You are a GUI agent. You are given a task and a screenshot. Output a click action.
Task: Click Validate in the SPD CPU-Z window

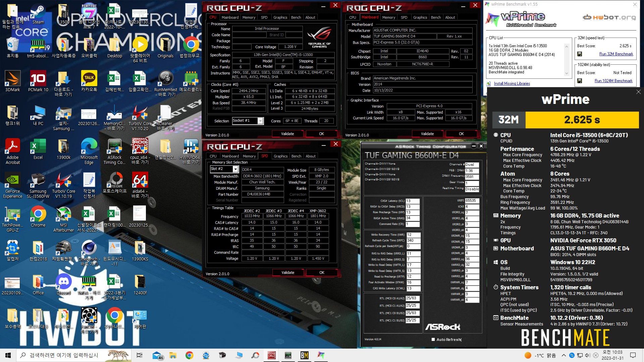coord(288,273)
